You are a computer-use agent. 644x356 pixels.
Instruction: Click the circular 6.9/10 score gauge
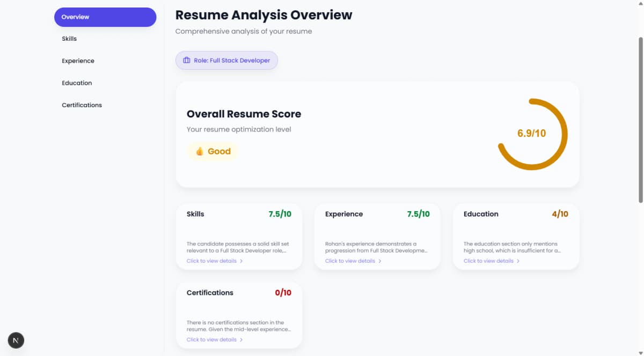(532, 134)
